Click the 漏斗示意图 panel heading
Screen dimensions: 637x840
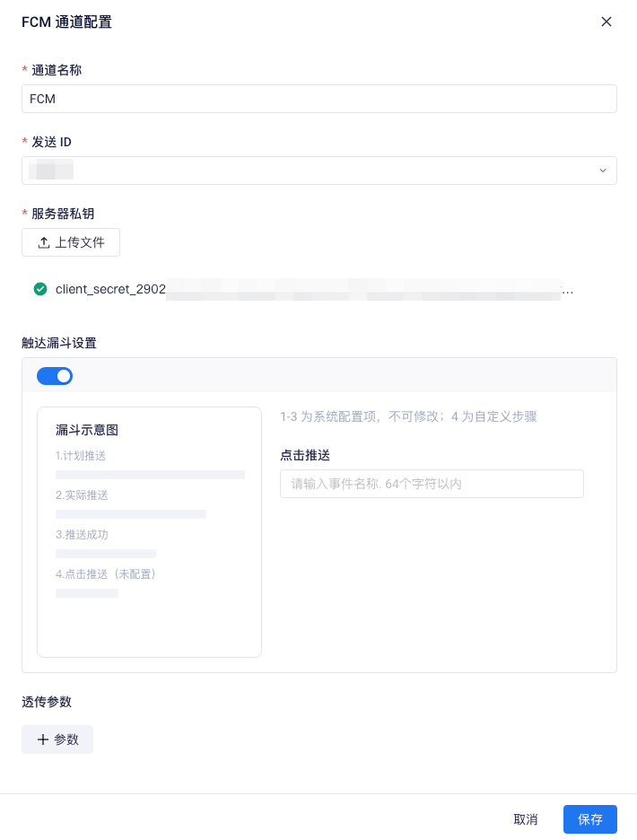(87, 430)
